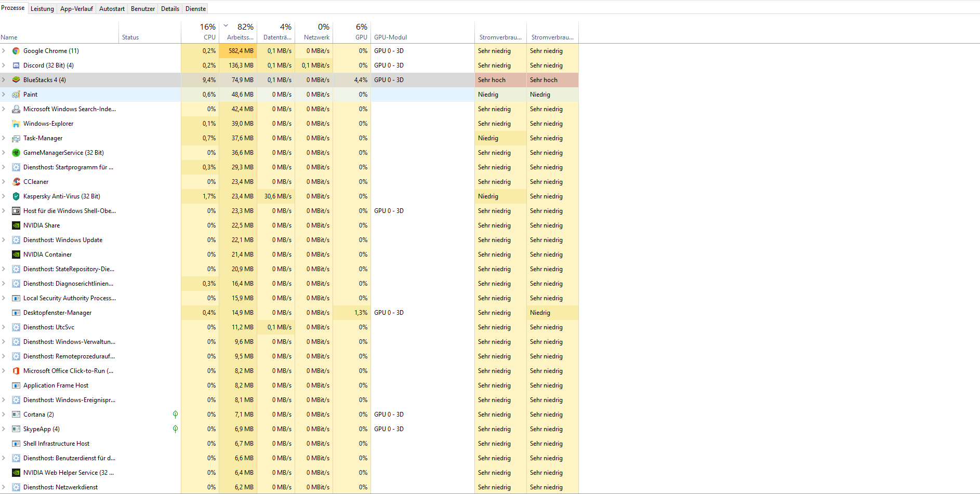Click the Microsoft Windows Search-Indexer icon
The width and height of the screenshot is (980, 494).
click(x=16, y=109)
